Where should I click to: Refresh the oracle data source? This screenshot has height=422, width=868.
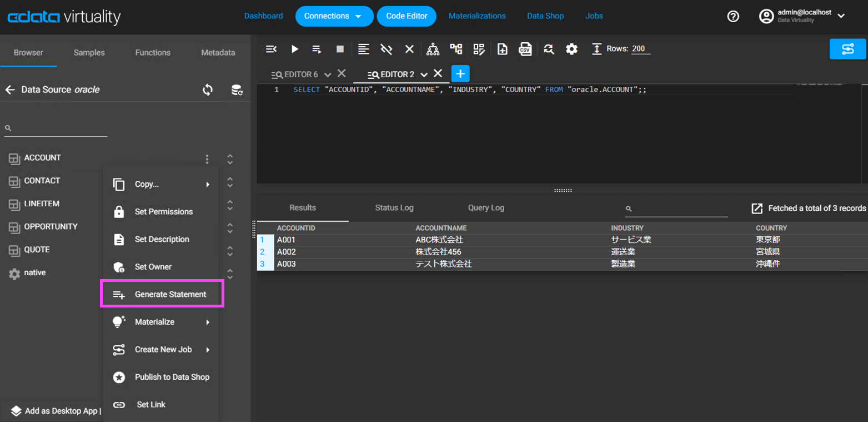(x=208, y=90)
